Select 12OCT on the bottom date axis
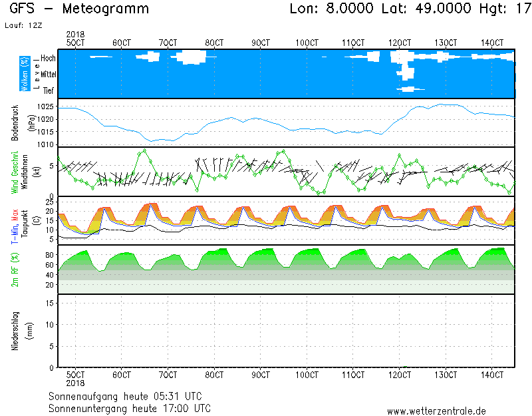 coord(400,376)
